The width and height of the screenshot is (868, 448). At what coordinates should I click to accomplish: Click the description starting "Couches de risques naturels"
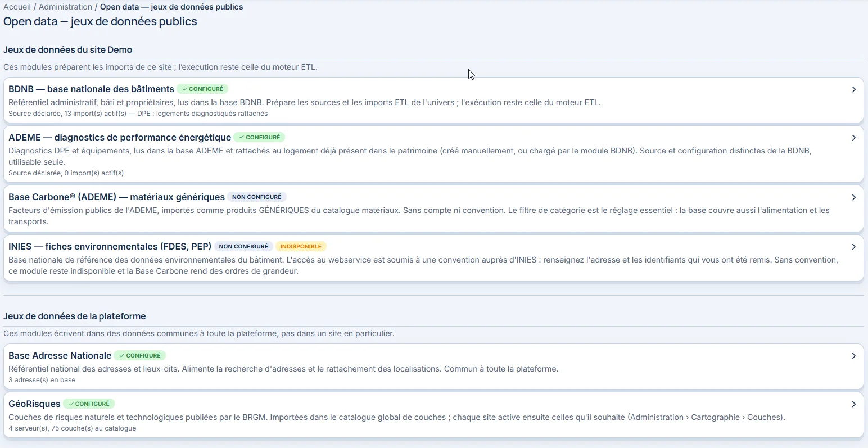(x=397, y=417)
